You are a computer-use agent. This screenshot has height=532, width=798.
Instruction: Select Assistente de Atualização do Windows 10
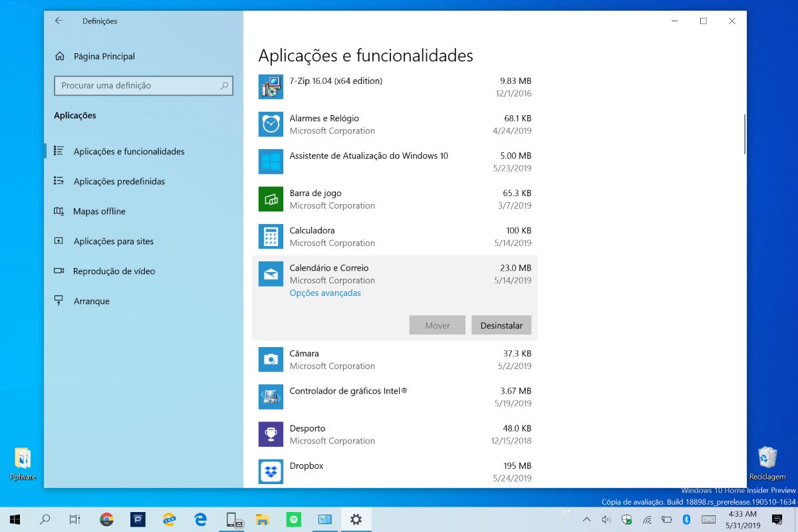[368, 156]
